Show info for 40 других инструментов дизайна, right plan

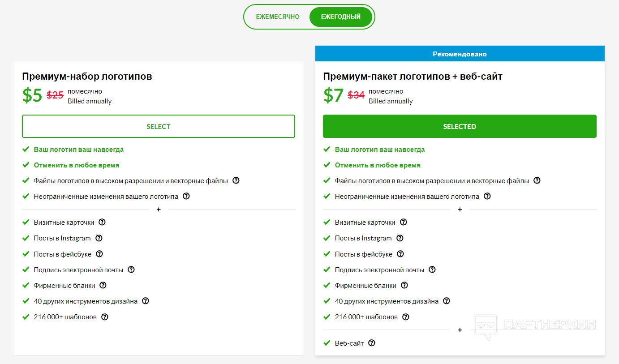(447, 301)
